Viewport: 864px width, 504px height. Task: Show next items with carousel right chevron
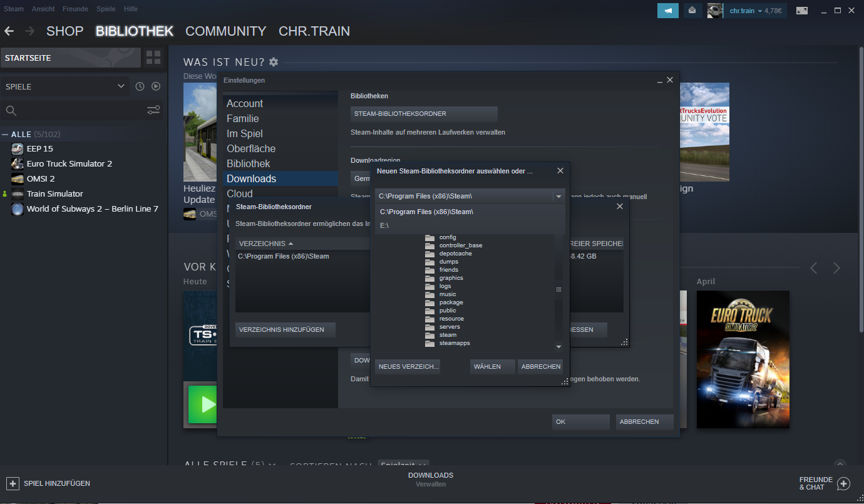click(x=836, y=268)
